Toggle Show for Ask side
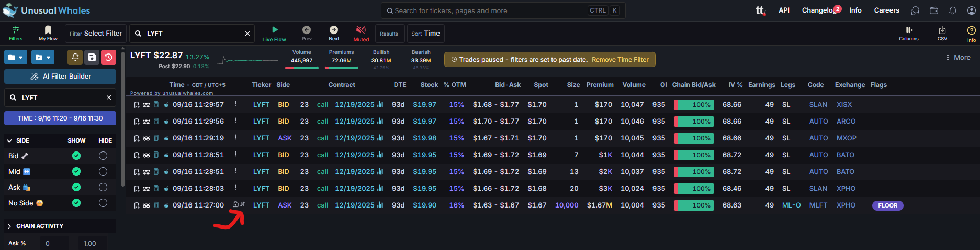The image size is (980, 250). tap(76, 187)
